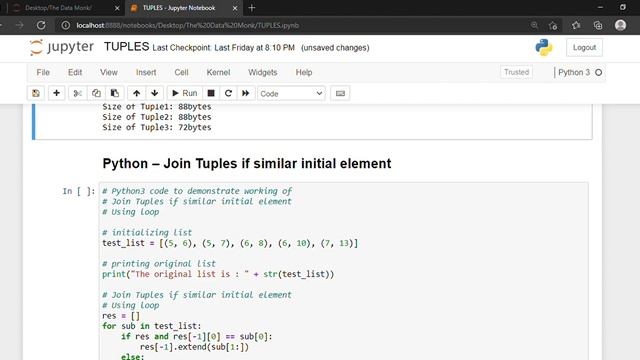640x360 pixels.
Task: Click the print original list code line
Action: tap(218, 274)
